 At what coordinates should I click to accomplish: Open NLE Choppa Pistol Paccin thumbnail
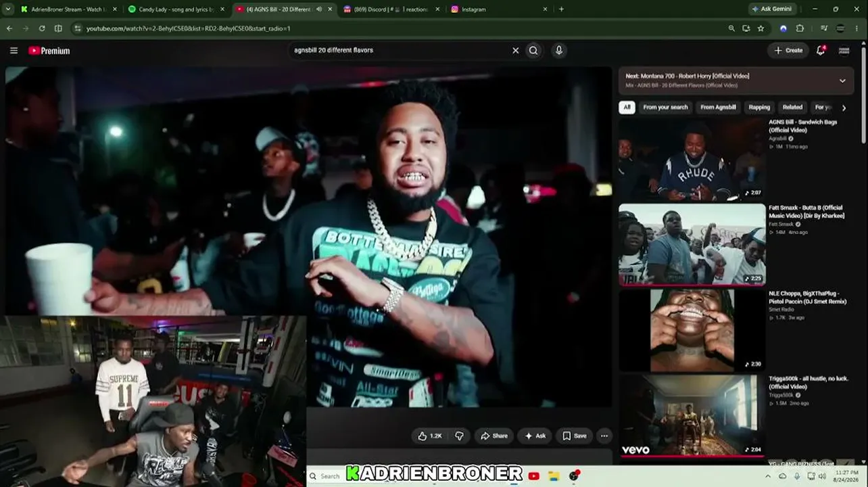pyautogui.click(x=692, y=330)
